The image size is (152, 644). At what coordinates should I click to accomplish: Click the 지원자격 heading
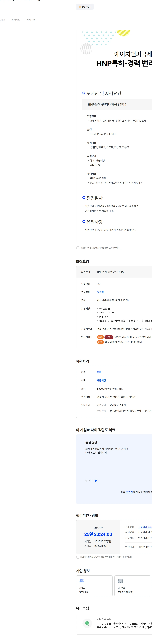82,361
